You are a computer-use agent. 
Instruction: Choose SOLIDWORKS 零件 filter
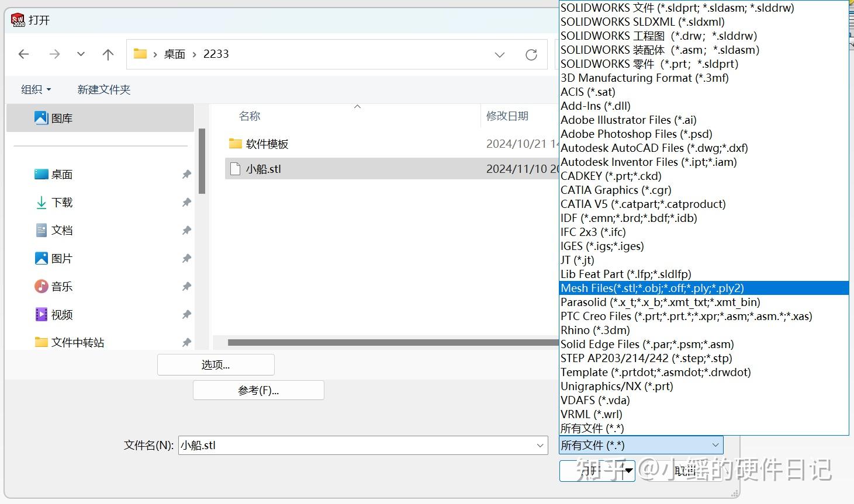coord(704,64)
